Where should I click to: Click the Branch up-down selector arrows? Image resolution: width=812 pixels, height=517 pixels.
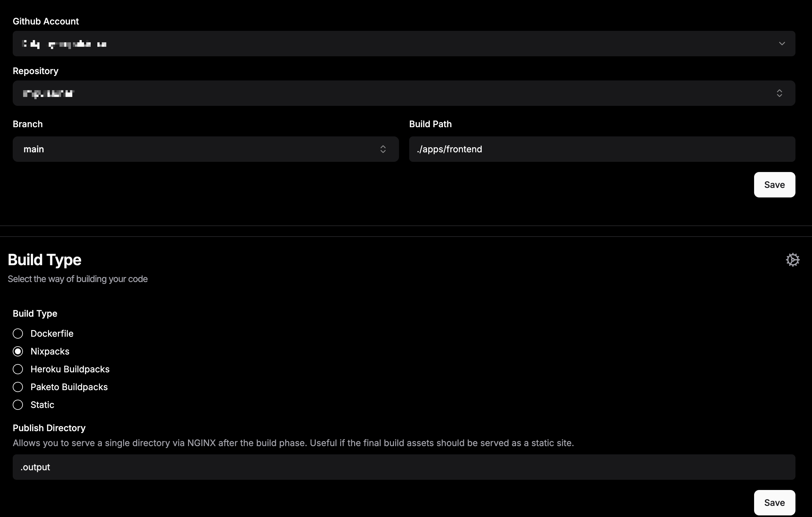[x=383, y=149]
